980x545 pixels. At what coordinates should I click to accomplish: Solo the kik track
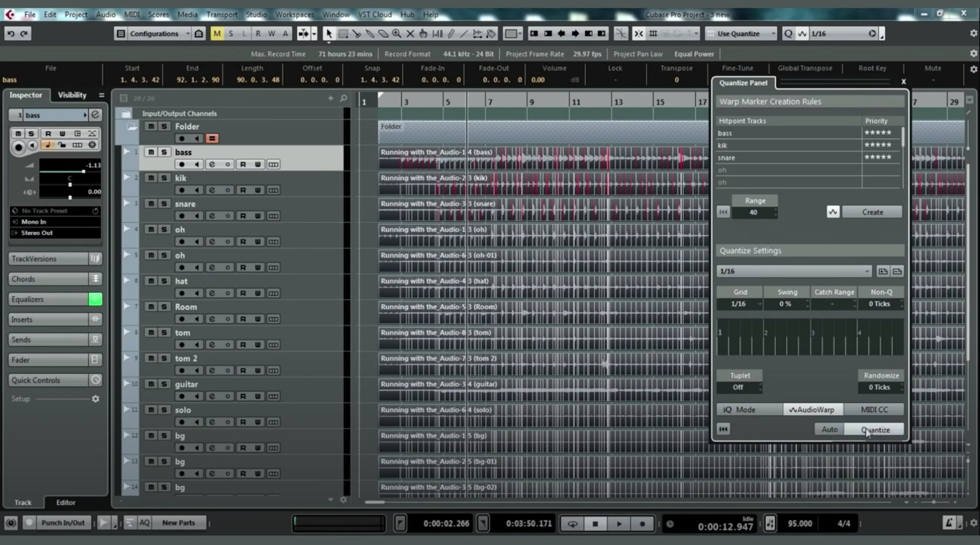point(164,178)
